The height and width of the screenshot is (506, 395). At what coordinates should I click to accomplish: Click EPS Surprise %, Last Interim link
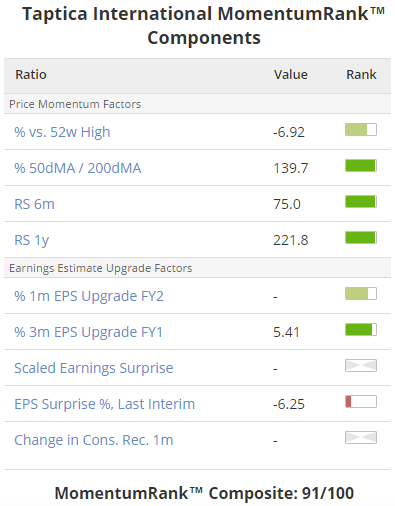point(104,404)
